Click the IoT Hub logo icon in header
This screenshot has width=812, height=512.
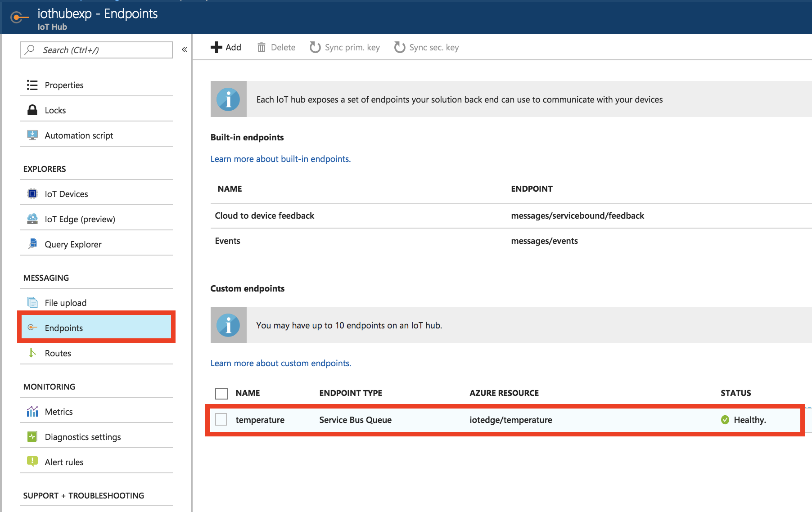19,18
